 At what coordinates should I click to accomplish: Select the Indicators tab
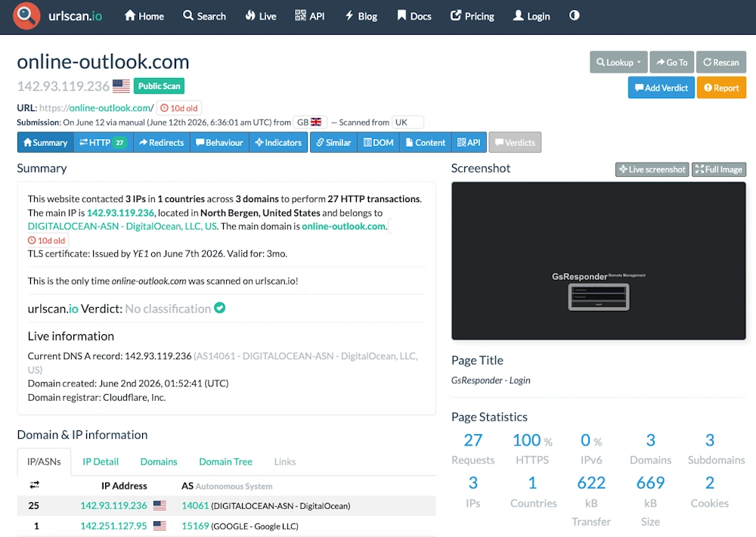(x=278, y=142)
